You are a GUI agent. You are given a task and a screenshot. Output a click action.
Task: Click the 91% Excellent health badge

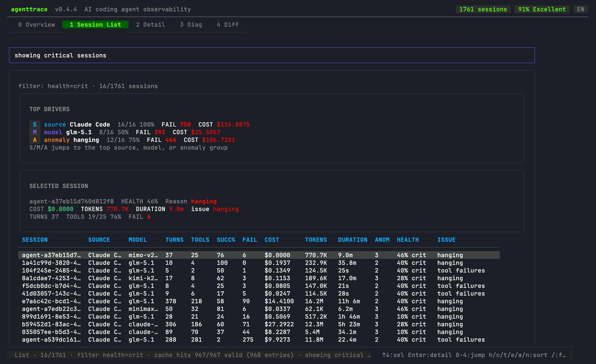click(x=542, y=9)
